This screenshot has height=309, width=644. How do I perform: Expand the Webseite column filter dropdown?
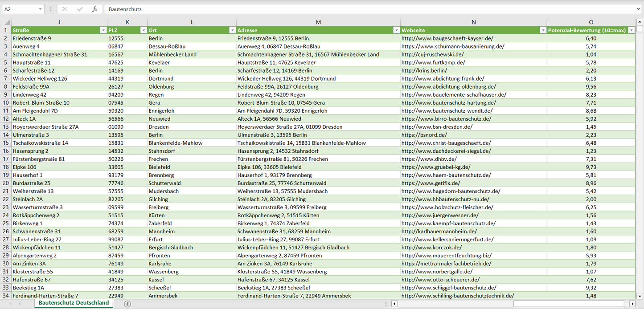[x=542, y=30]
